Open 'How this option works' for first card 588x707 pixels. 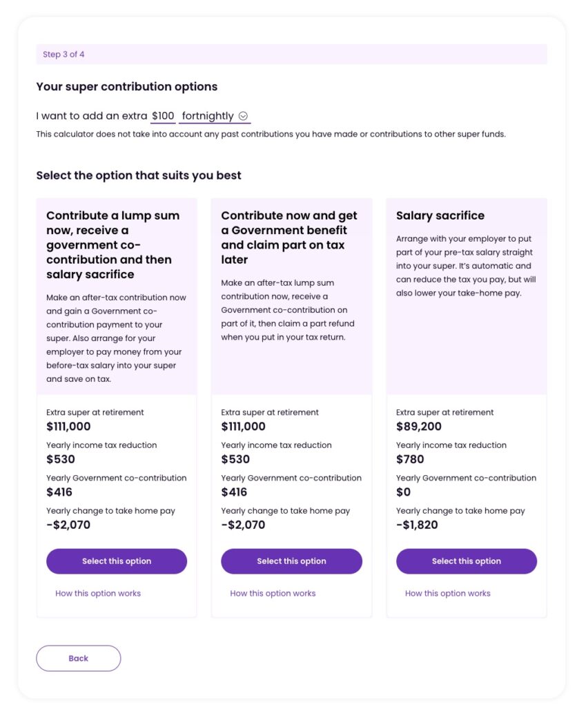click(x=98, y=593)
